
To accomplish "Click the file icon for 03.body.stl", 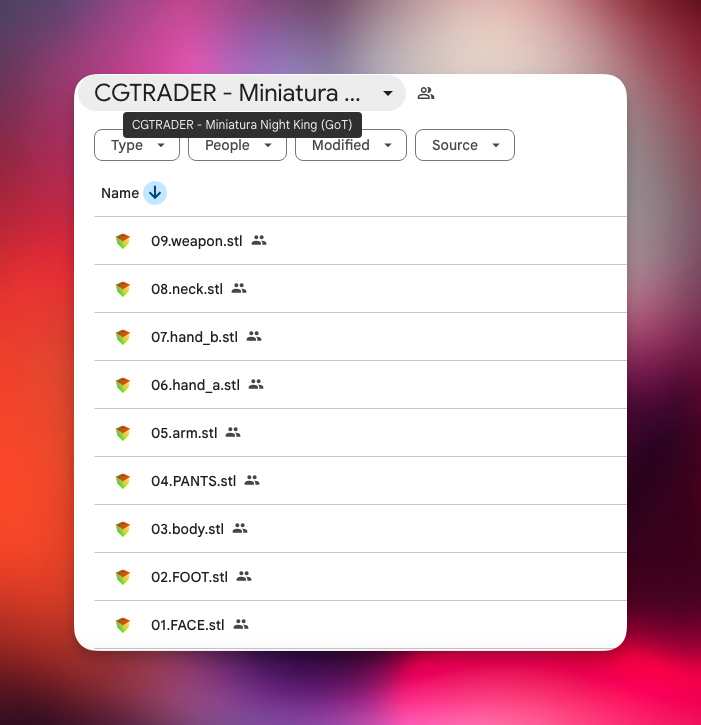I will tap(123, 529).
